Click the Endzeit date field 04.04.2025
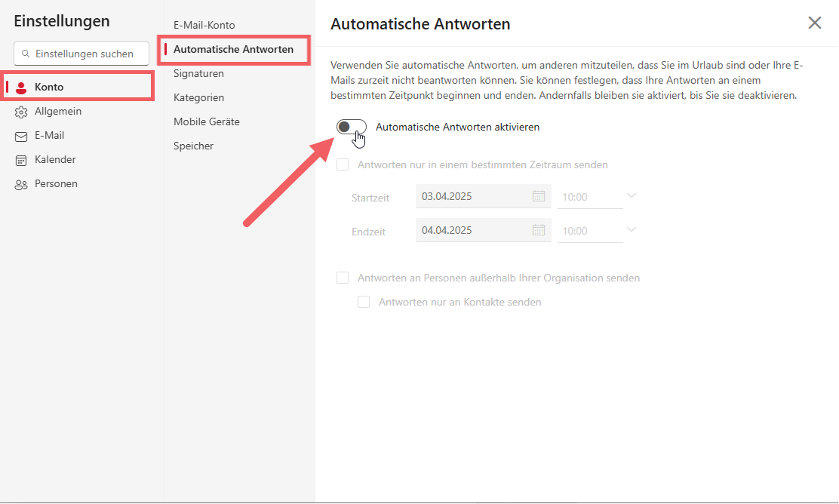This screenshot has height=504, width=839. coord(483,230)
